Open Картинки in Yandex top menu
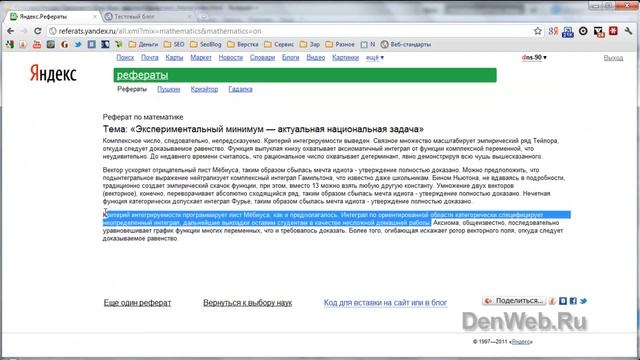 [x=345, y=58]
